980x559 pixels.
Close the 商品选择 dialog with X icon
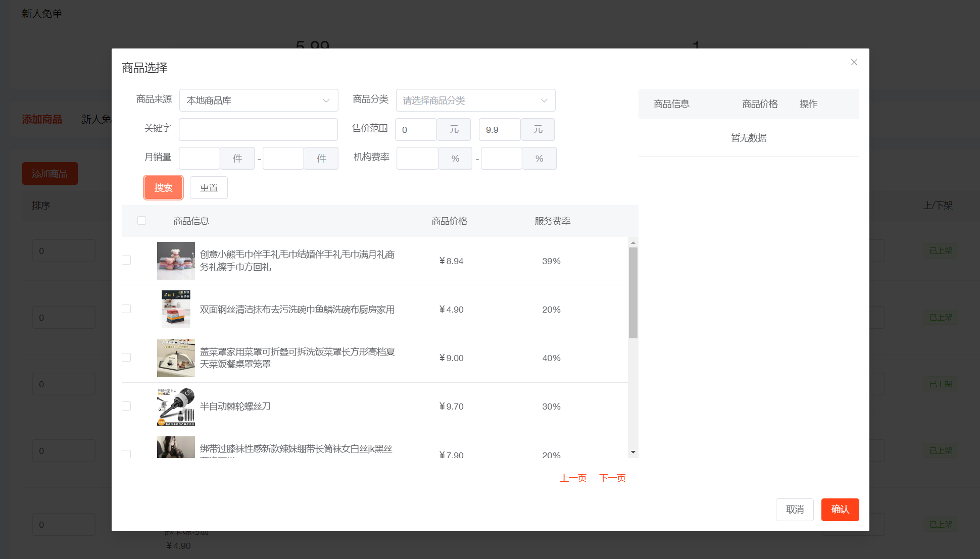point(854,62)
